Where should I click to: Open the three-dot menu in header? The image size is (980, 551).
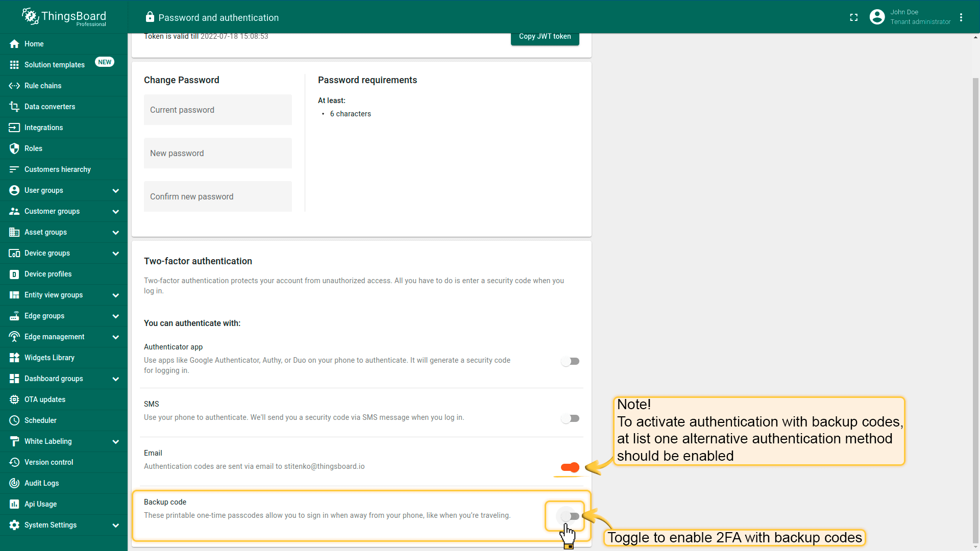pos(961,17)
